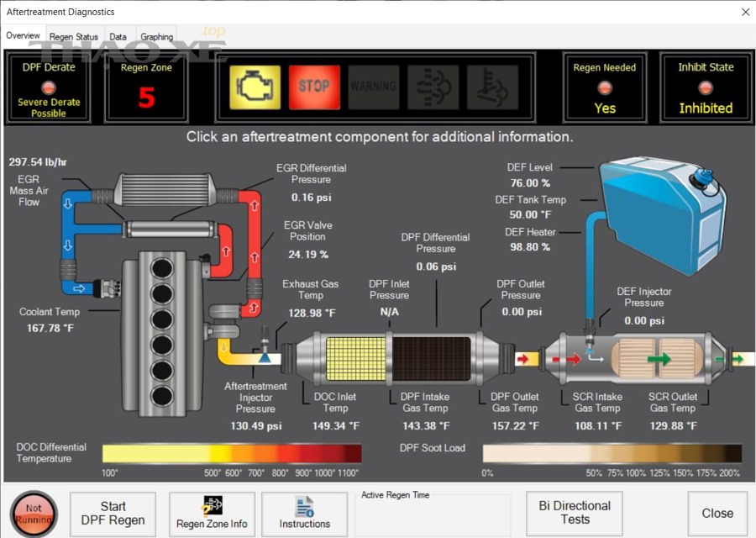Image resolution: width=756 pixels, height=538 pixels.
Task: Click the Severe Derate Possible text
Action: [x=49, y=108]
